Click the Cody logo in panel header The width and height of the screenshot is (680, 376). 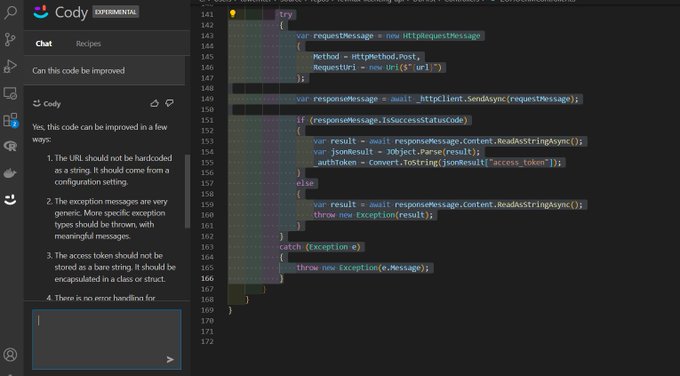[x=41, y=12]
